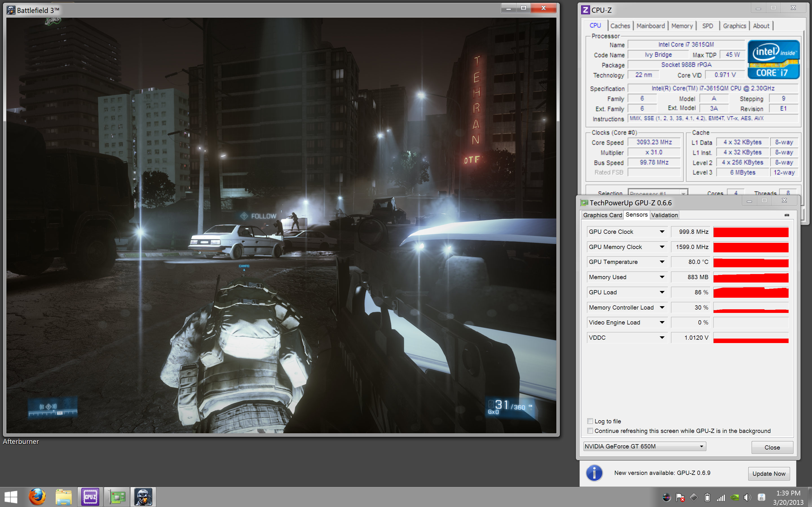Enable Log to file checkbox
812x507 pixels.
[x=590, y=421]
